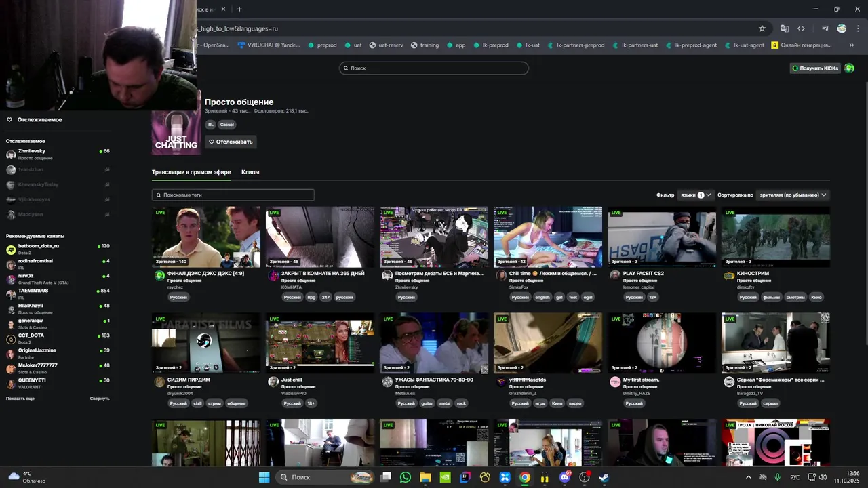Switch to the Клипы tab

(250, 172)
